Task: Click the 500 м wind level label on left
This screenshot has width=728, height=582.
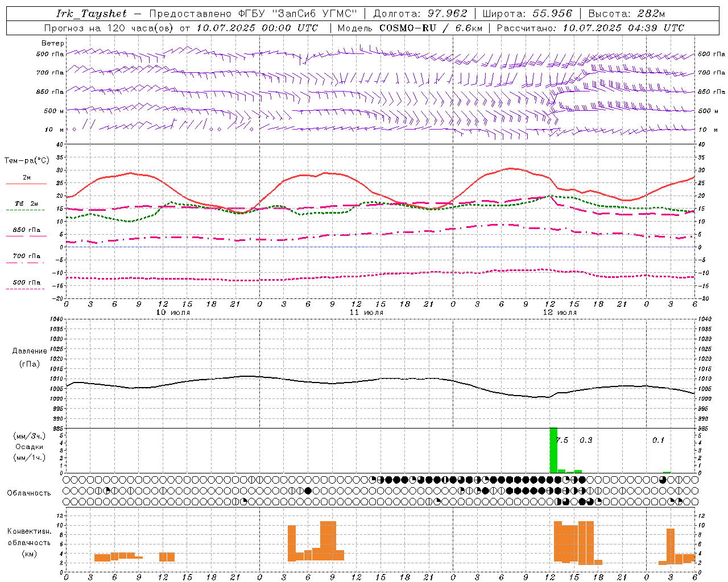Action: pos(54,111)
